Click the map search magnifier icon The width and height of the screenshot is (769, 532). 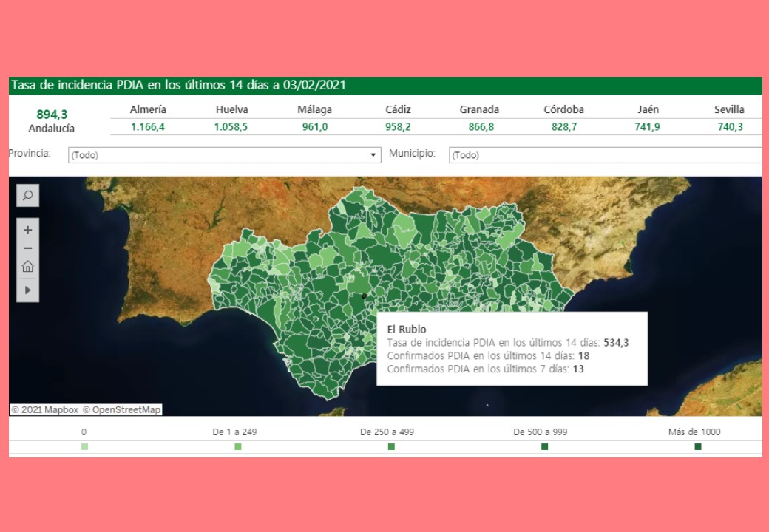[28, 196]
